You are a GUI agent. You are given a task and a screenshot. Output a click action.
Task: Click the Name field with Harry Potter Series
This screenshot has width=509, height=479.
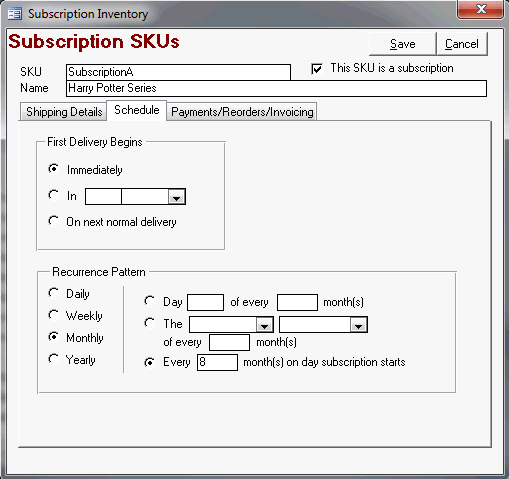point(276,89)
